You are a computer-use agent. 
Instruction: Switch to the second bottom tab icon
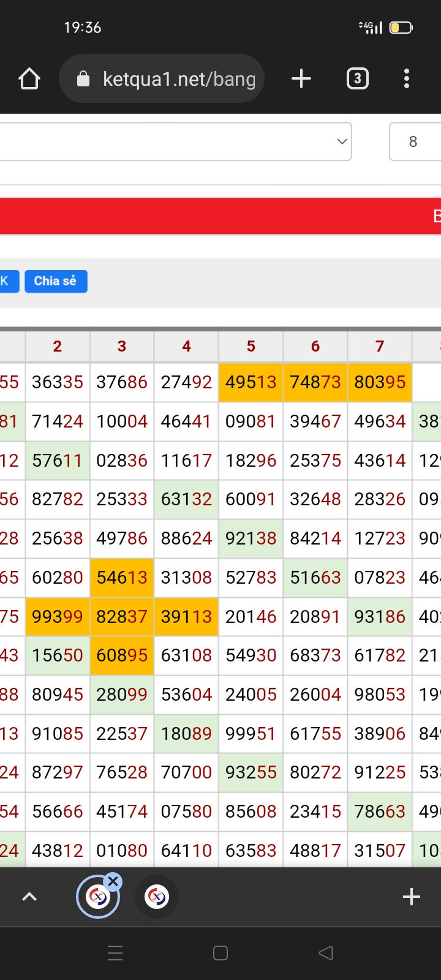click(x=157, y=897)
